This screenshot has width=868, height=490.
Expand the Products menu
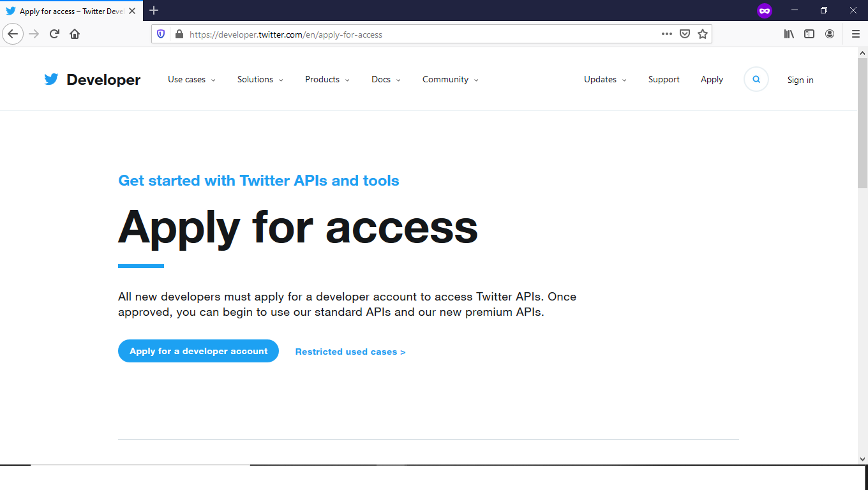pos(327,80)
